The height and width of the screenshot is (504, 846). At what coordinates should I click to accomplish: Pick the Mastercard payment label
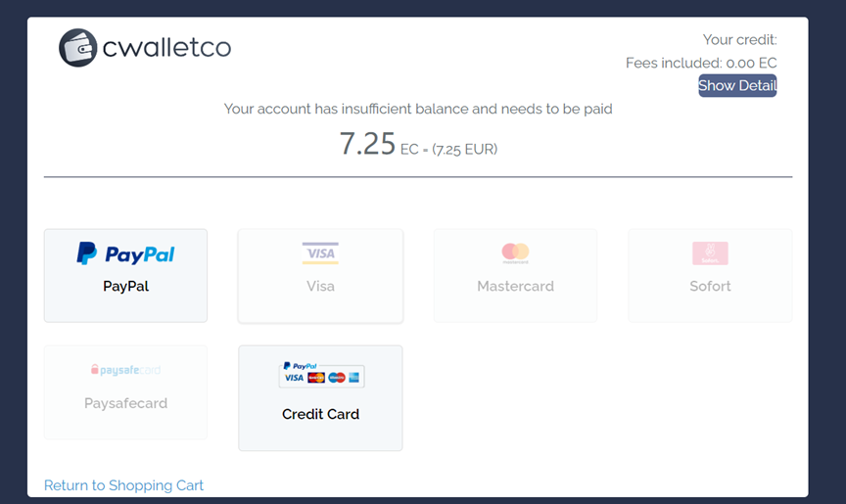(515, 287)
